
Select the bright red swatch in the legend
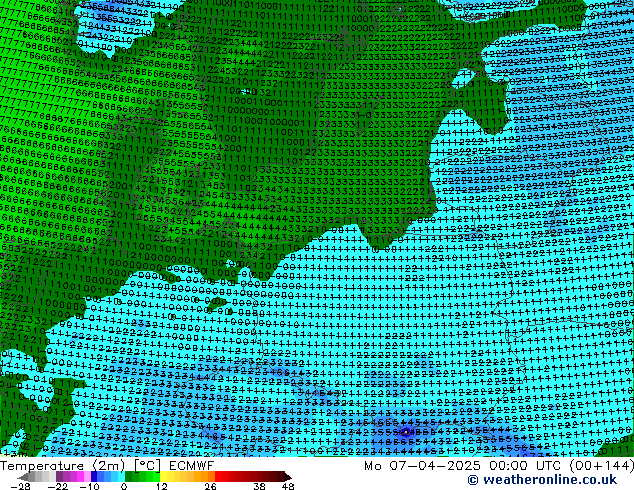(x=218, y=476)
